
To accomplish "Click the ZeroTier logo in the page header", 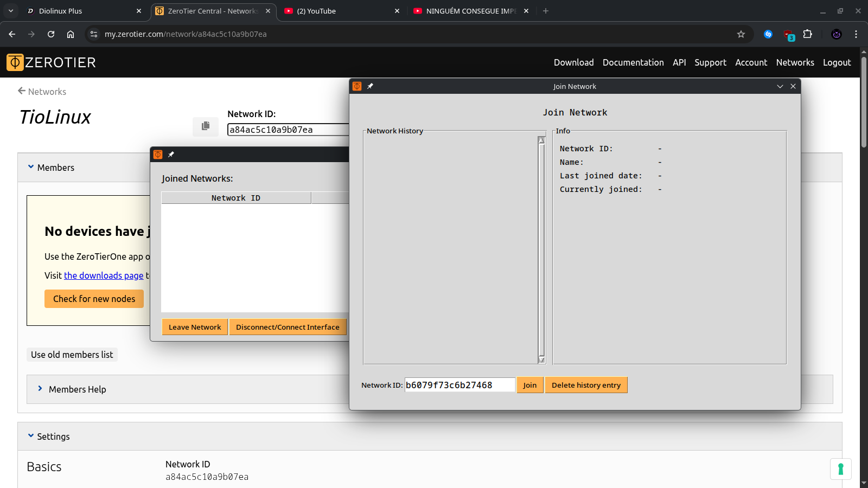I will click(51, 62).
